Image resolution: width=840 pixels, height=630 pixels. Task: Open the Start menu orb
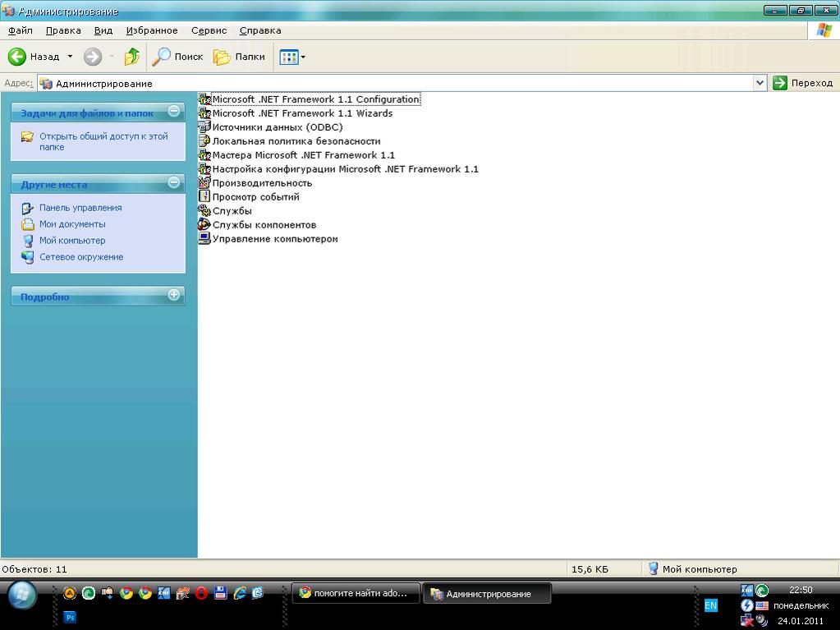tap(22, 596)
